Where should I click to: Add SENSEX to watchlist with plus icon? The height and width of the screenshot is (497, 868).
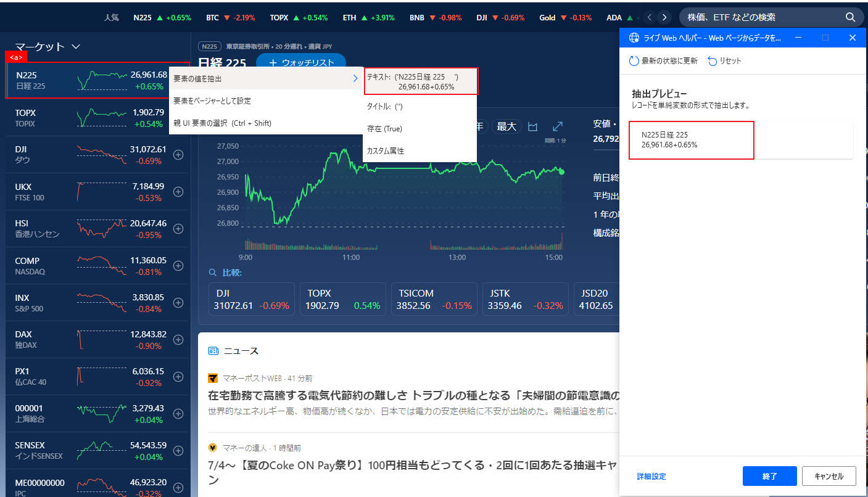(x=178, y=451)
